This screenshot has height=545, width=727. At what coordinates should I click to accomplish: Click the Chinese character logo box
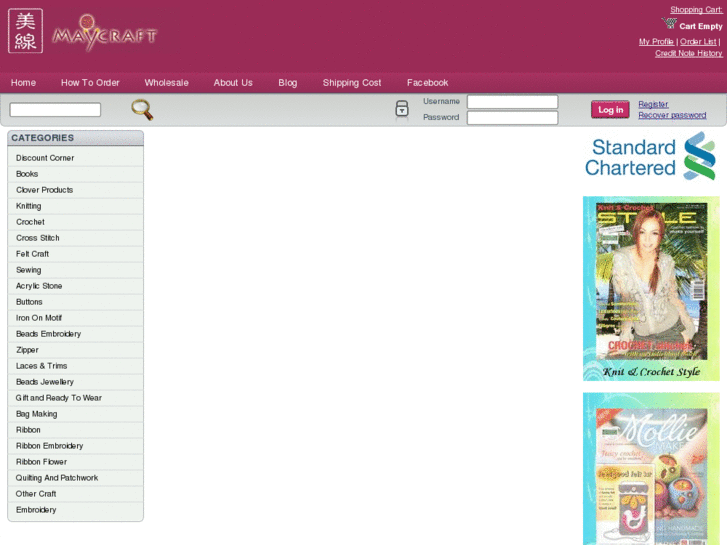[x=26, y=31]
